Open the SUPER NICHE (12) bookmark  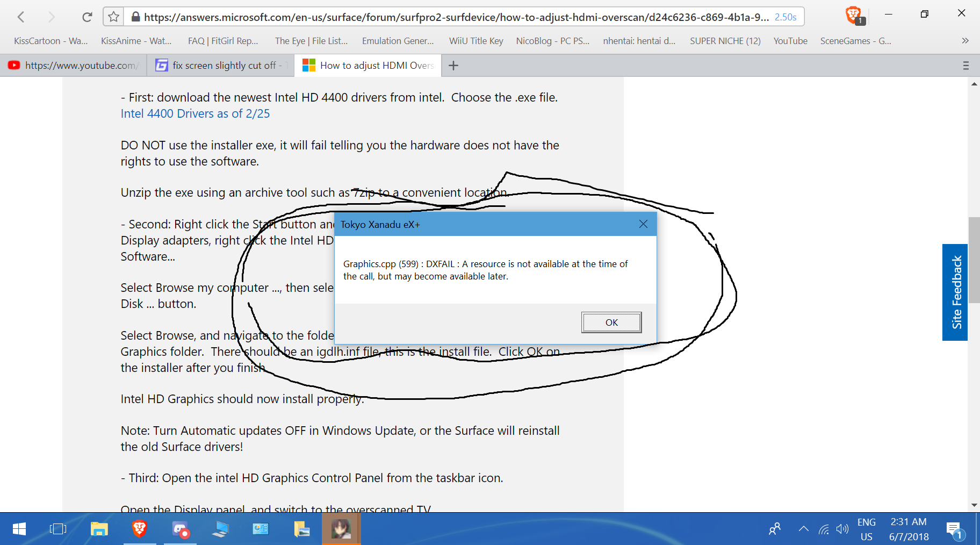point(725,41)
